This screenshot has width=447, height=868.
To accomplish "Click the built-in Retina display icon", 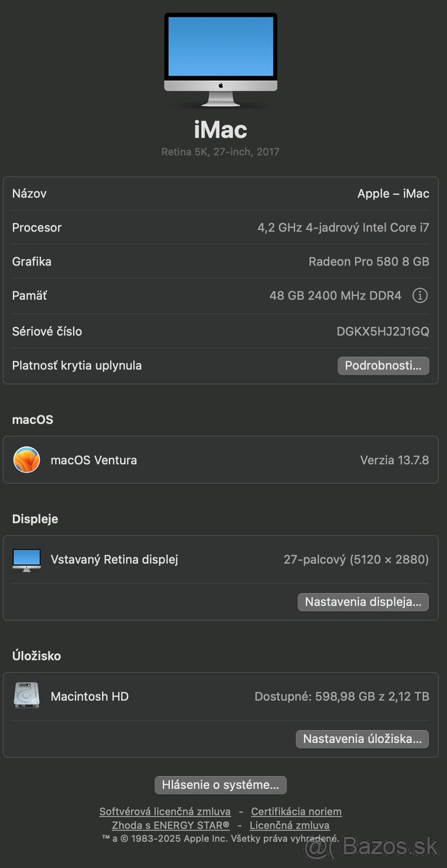I will 27,559.
